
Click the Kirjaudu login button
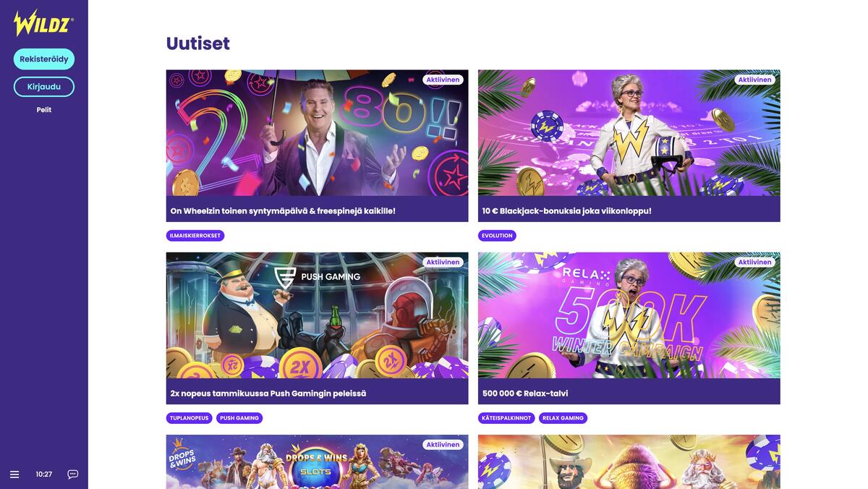pyautogui.click(x=44, y=87)
